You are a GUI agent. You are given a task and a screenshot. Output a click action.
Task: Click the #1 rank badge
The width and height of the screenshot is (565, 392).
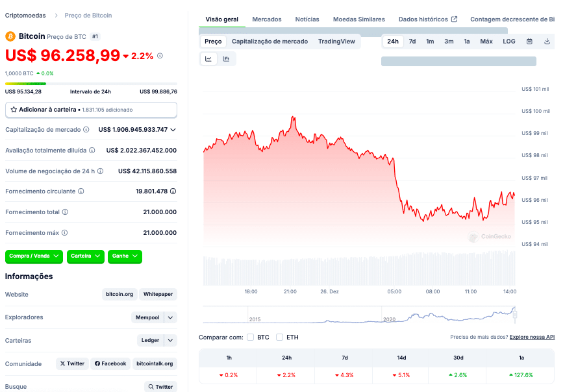point(95,36)
